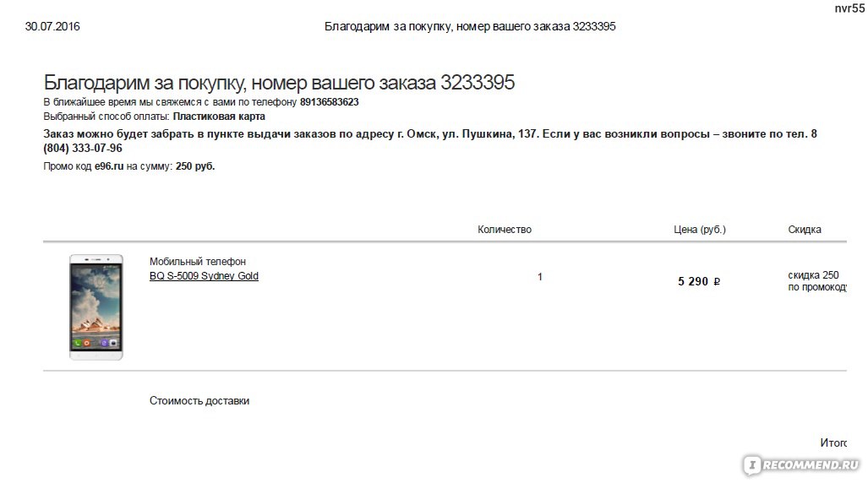Screen dimensions: 868x483
Task: Click the 5 290 ₽ price value
Action: (699, 281)
